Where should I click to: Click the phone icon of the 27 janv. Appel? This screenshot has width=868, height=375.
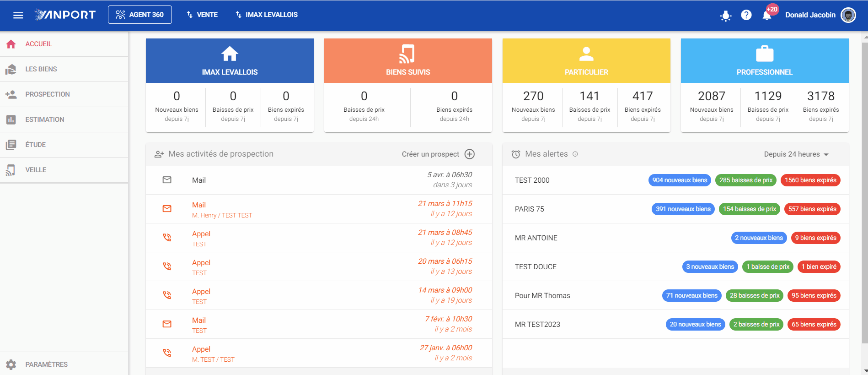pyautogui.click(x=167, y=353)
